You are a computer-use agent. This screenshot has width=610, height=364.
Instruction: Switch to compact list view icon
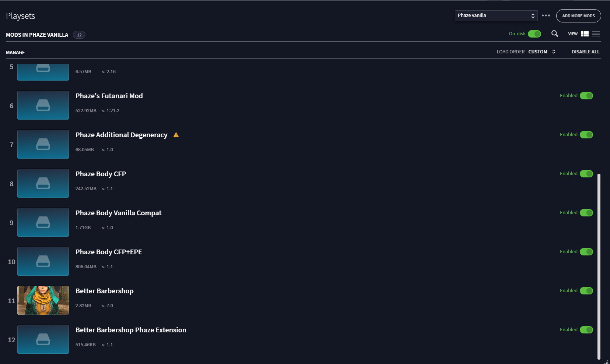click(596, 34)
